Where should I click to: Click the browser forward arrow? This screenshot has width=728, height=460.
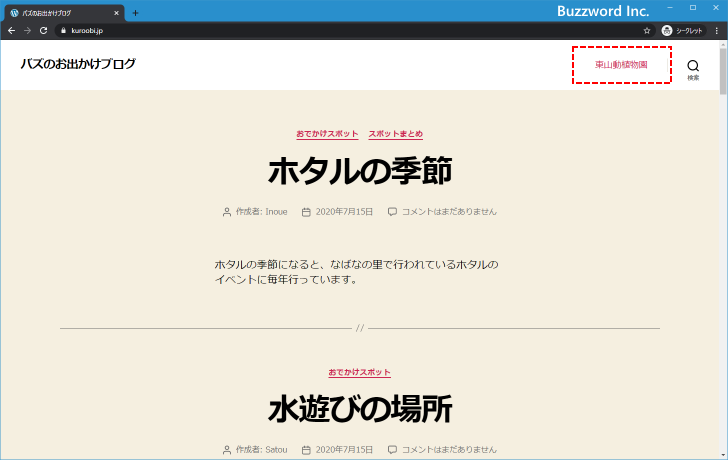point(27,31)
